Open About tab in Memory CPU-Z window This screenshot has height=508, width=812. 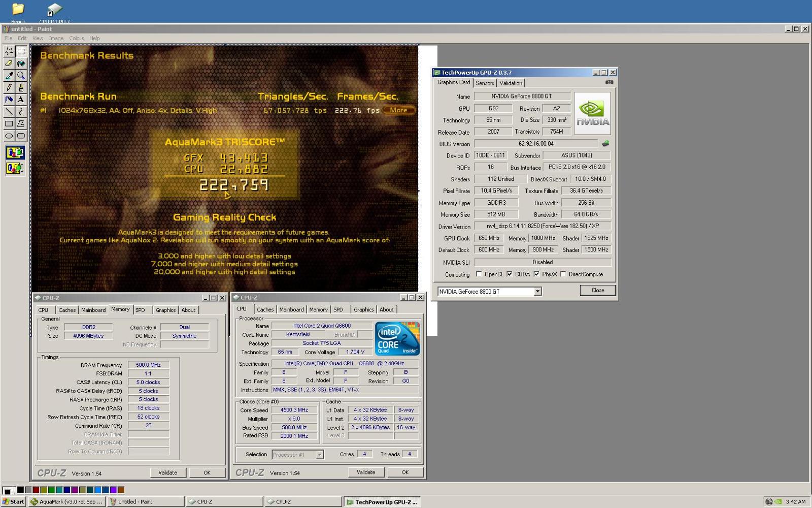pyautogui.click(x=188, y=310)
